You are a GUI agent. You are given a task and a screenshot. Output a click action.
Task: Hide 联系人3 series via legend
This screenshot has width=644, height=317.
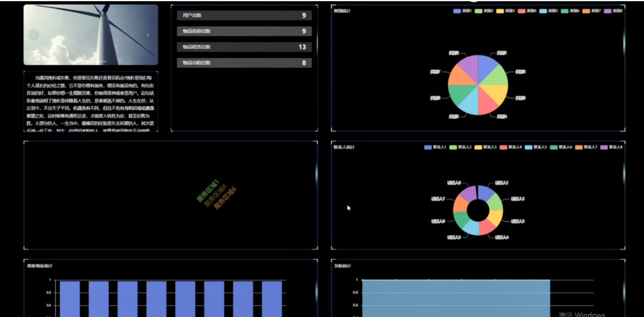pos(485,147)
